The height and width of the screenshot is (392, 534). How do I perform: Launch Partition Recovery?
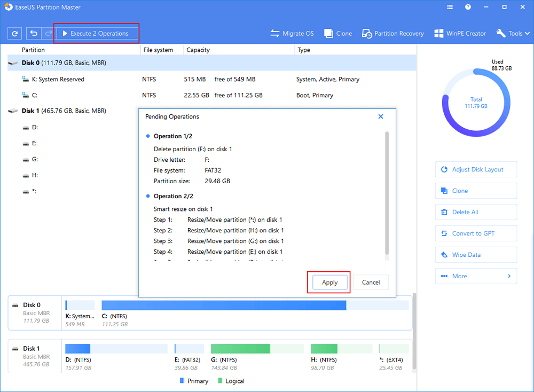point(392,33)
